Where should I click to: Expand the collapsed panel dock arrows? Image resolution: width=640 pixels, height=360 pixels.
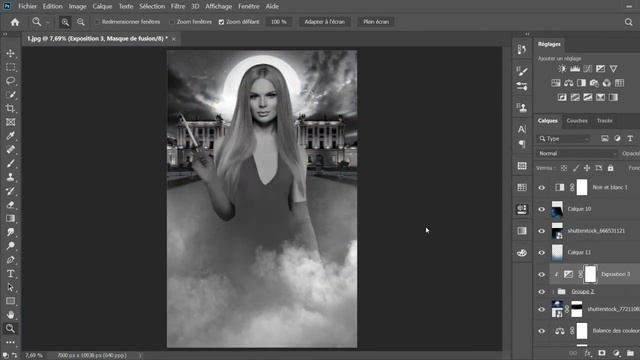(527, 34)
